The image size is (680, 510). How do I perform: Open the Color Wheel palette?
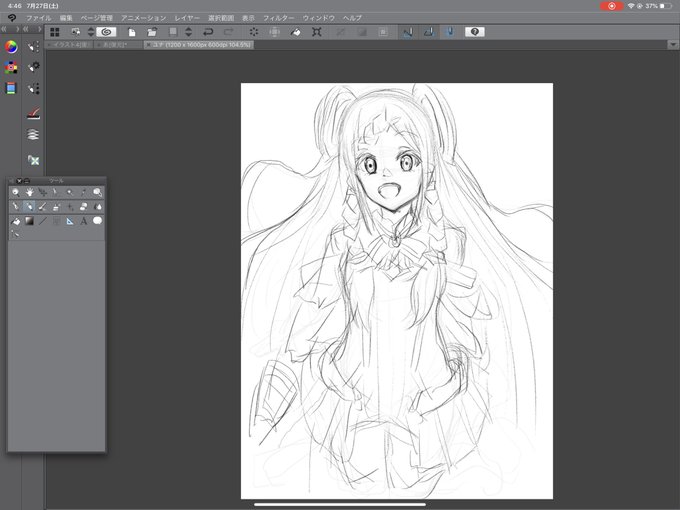[11, 47]
